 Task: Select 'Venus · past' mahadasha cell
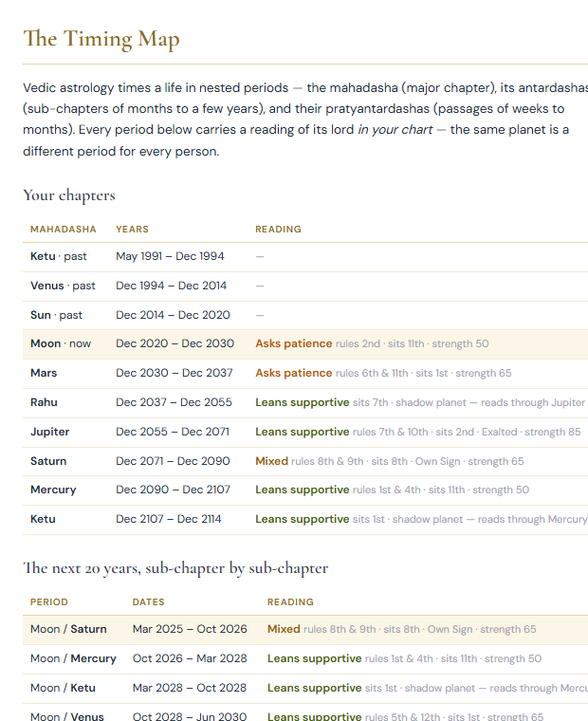pos(63,286)
